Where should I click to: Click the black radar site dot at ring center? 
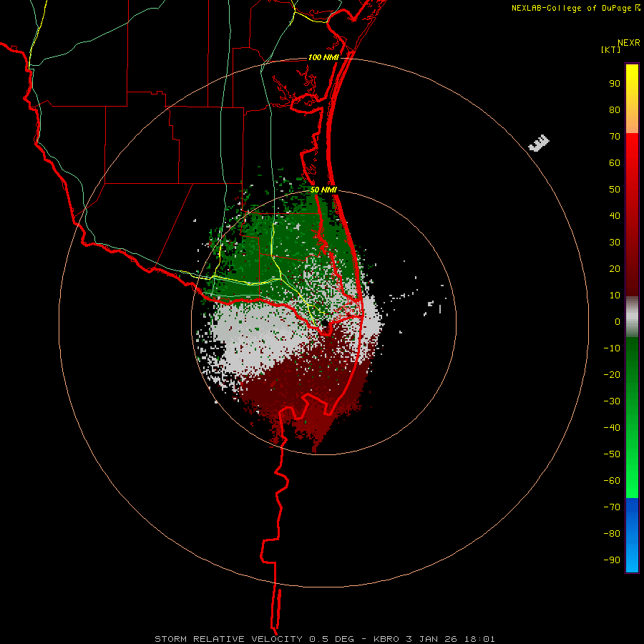pos(324,323)
